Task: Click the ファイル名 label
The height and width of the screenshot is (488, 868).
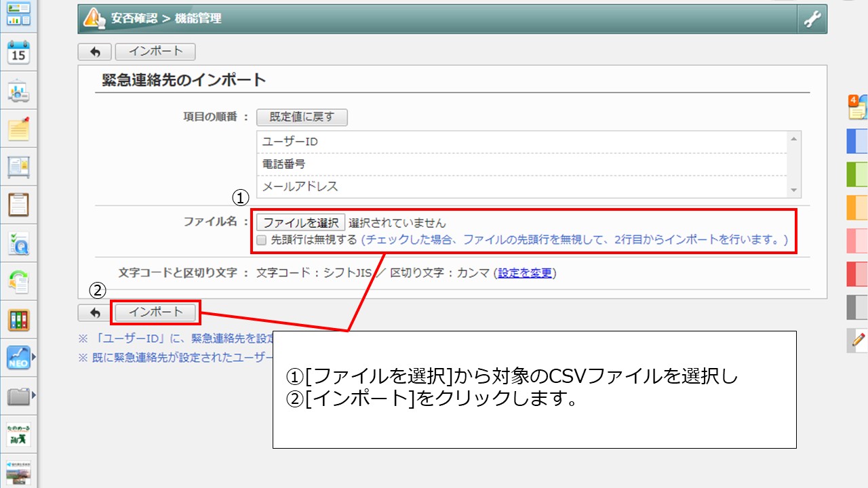Action: click(x=210, y=222)
